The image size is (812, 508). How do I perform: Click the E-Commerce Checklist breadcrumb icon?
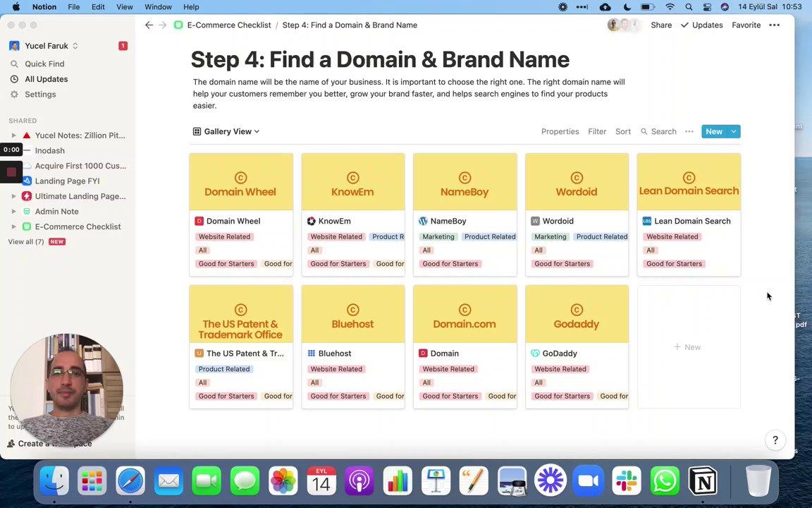pos(178,25)
